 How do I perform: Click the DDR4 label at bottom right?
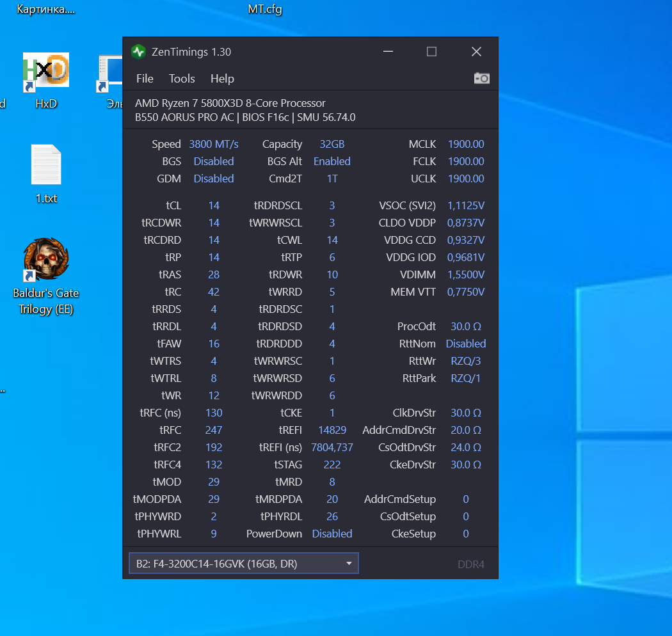point(471,564)
